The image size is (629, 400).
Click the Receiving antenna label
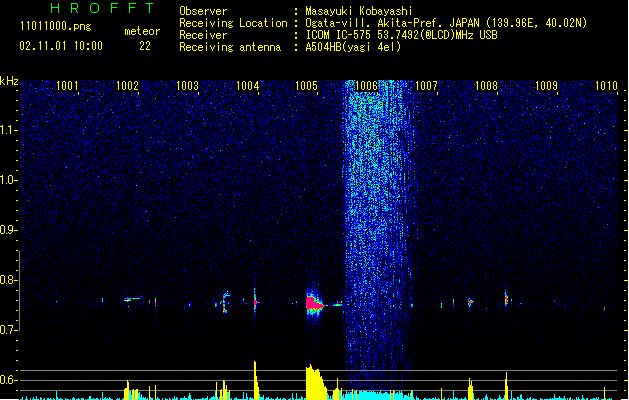point(230,47)
